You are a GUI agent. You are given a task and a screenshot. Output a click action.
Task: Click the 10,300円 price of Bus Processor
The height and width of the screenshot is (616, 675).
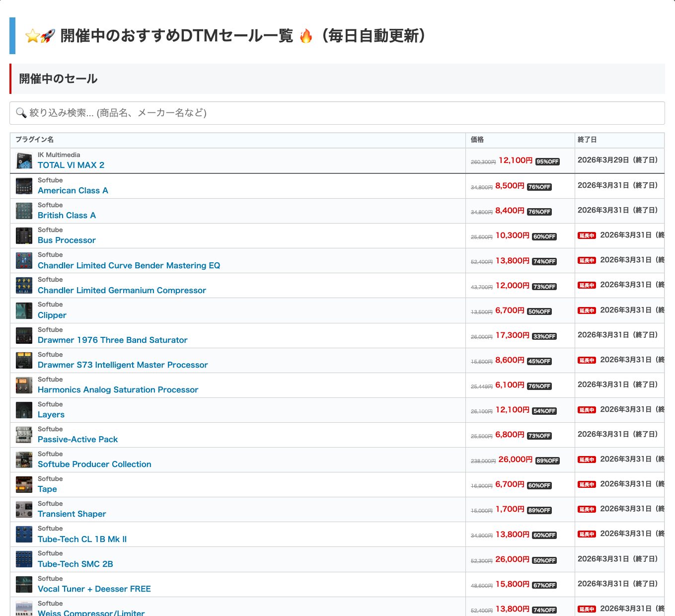(513, 235)
